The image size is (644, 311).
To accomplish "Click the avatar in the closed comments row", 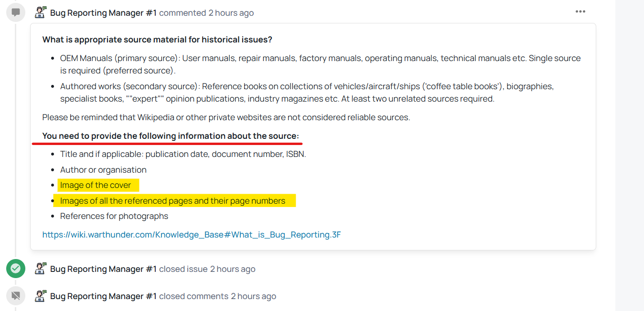I will pos(41,296).
